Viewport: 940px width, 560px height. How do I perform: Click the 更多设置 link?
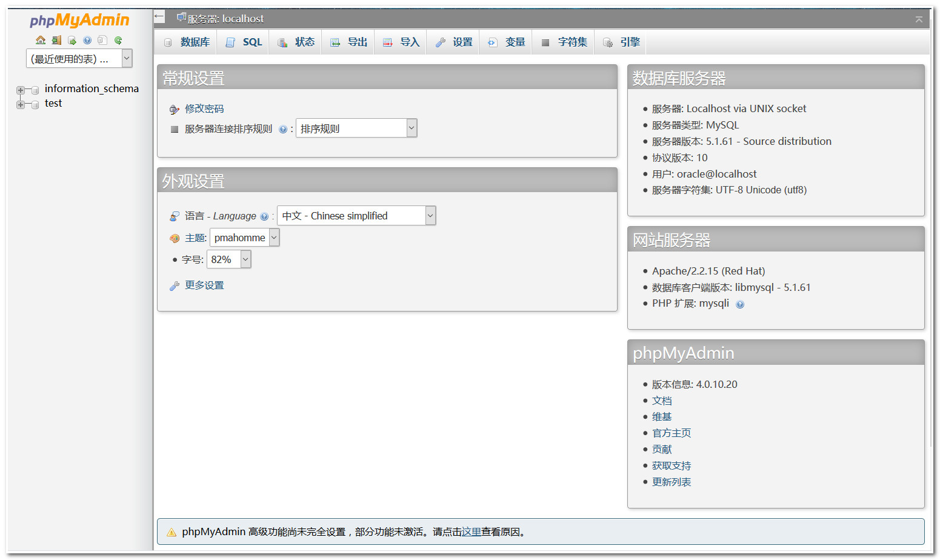pos(204,285)
